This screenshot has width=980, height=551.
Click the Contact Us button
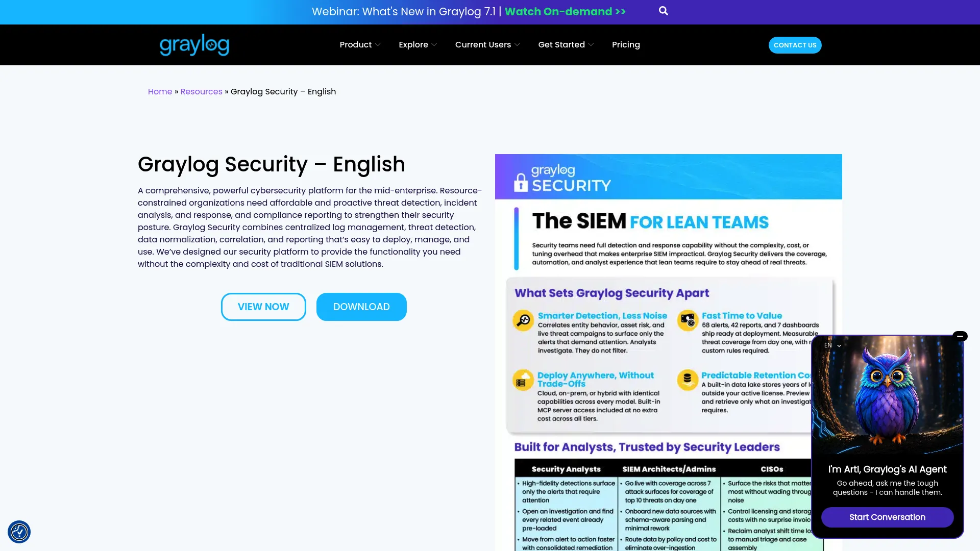(795, 45)
